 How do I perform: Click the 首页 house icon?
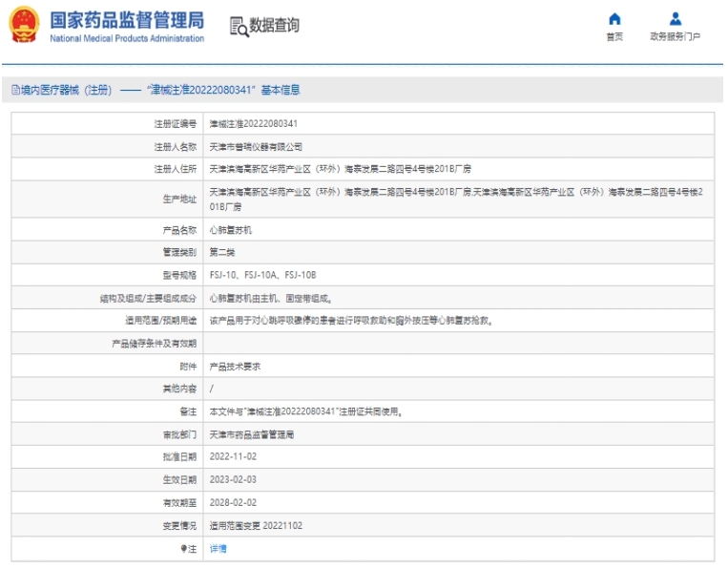point(614,19)
